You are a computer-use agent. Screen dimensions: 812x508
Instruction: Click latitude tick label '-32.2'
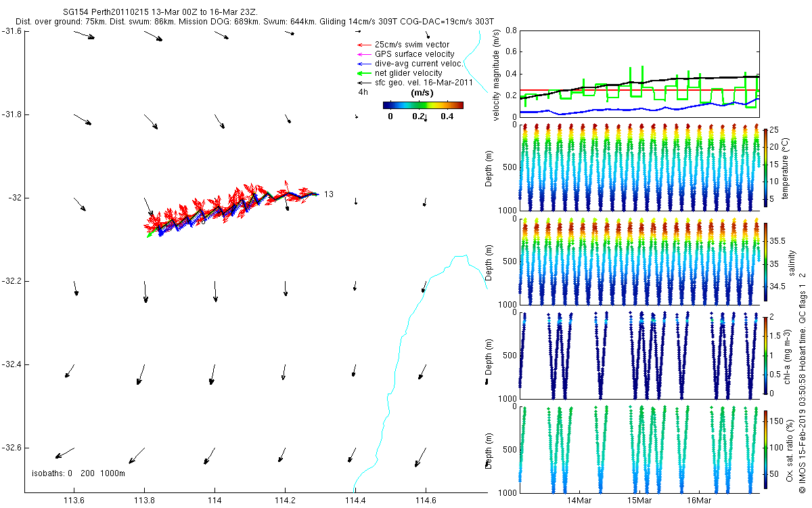pos(11,281)
